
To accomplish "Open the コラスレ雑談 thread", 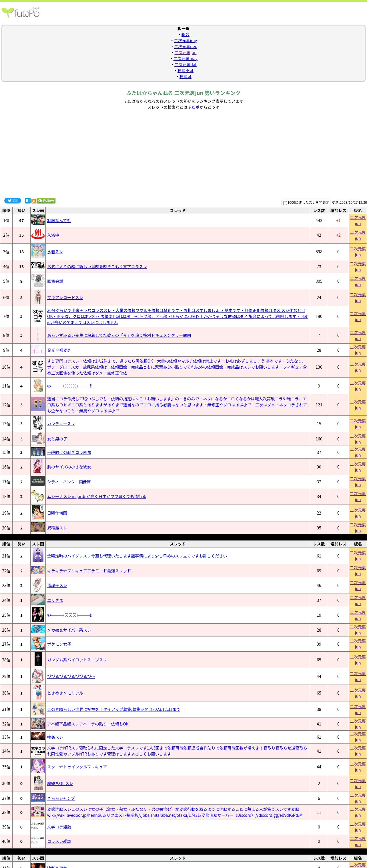I will click(x=59, y=841).
